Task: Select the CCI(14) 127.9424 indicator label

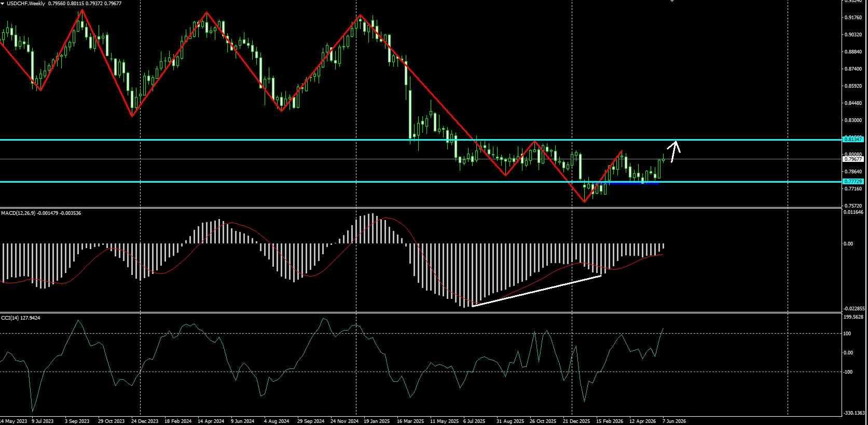Action: (21, 318)
